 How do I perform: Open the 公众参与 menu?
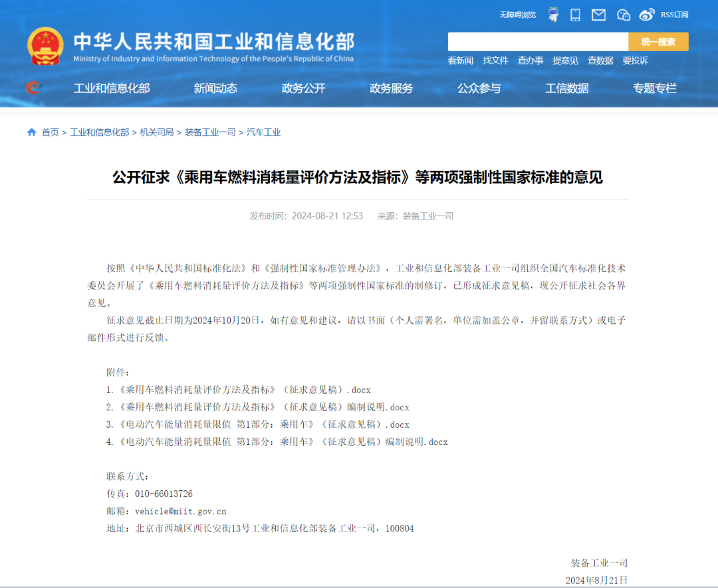[x=480, y=88]
